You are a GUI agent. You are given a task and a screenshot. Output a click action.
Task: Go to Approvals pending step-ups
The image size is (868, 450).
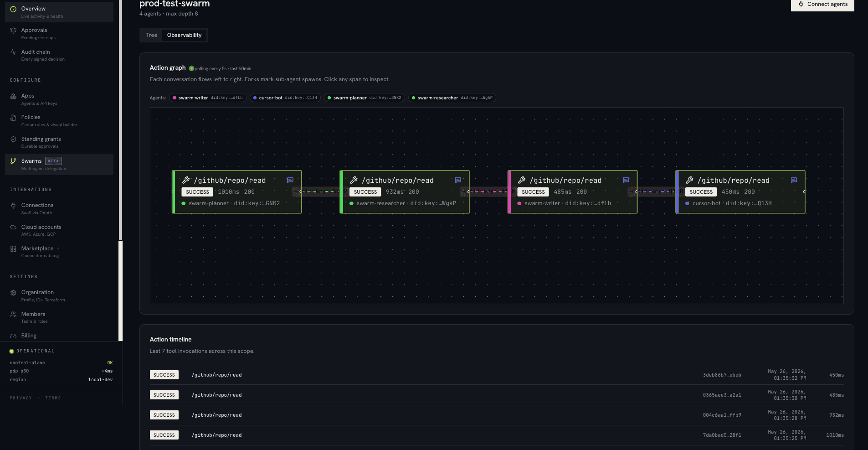(x=59, y=34)
